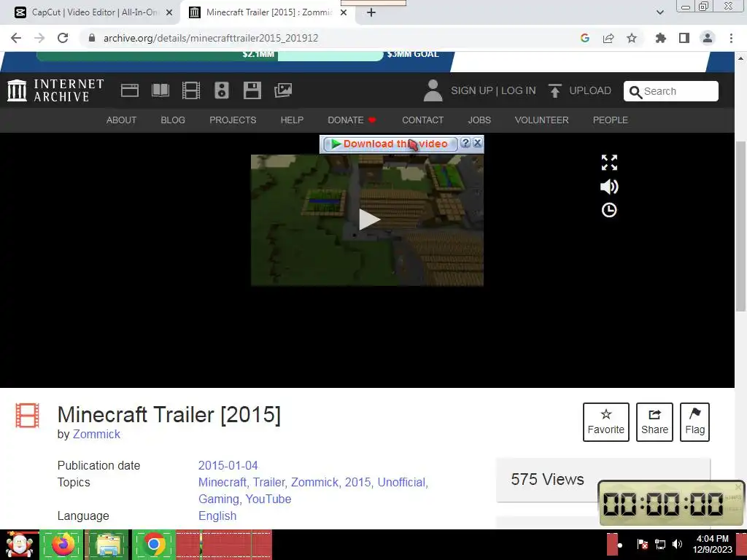
Task: Open the Web (Wayback) icon in navbar
Action: coord(130,90)
